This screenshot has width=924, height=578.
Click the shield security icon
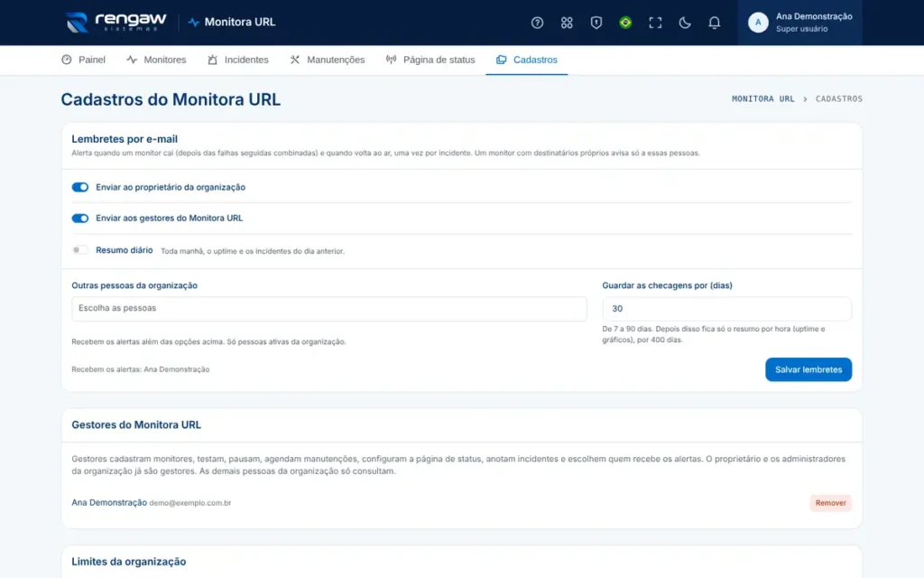[596, 23]
